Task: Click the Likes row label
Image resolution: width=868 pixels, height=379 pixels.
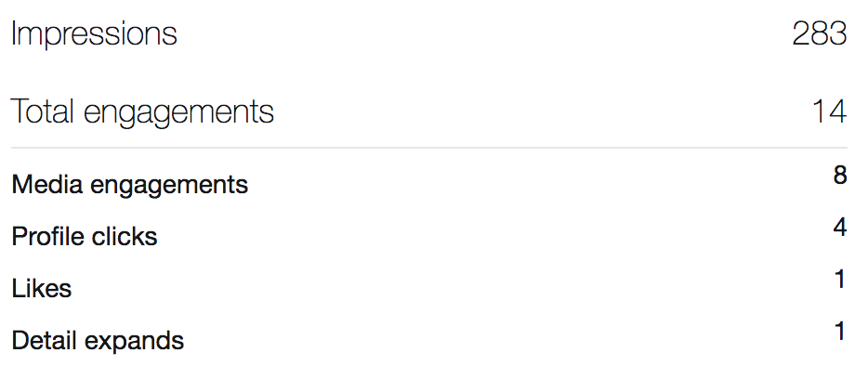Action: (x=42, y=289)
